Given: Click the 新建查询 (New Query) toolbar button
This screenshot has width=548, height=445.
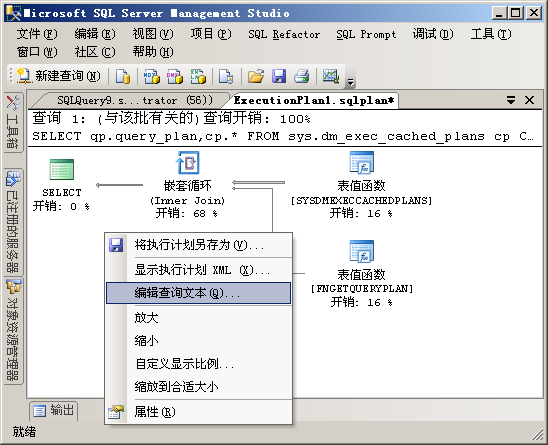Looking at the screenshot, I should click(59, 76).
